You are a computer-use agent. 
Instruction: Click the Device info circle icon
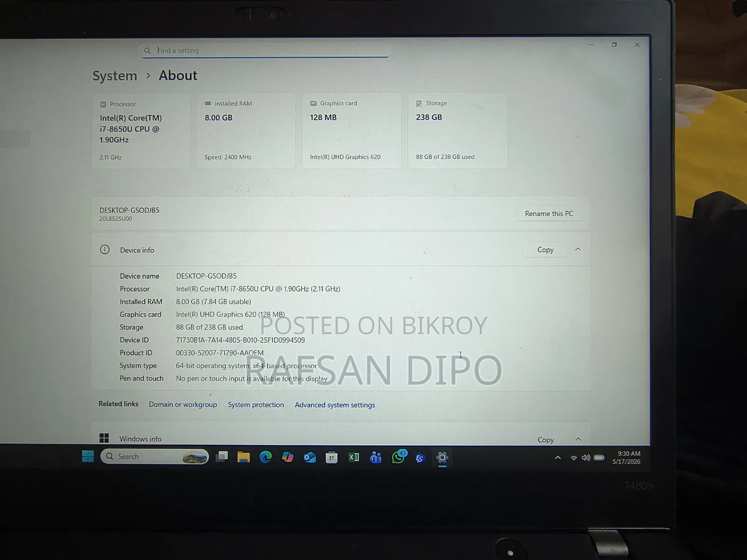(x=105, y=249)
